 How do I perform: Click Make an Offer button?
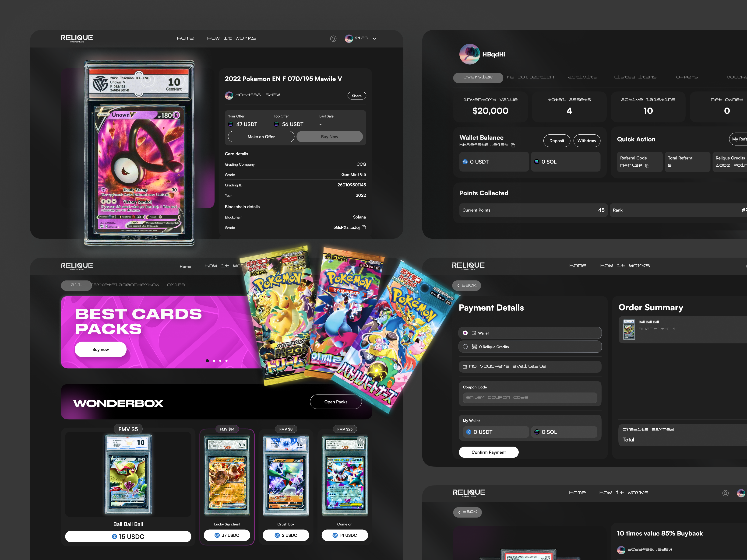pos(261,137)
